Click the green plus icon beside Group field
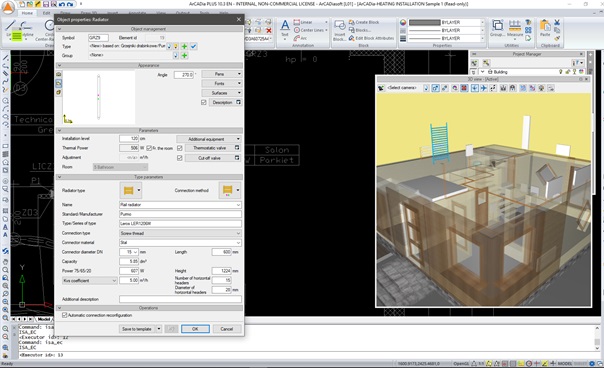 click(x=185, y=55)
